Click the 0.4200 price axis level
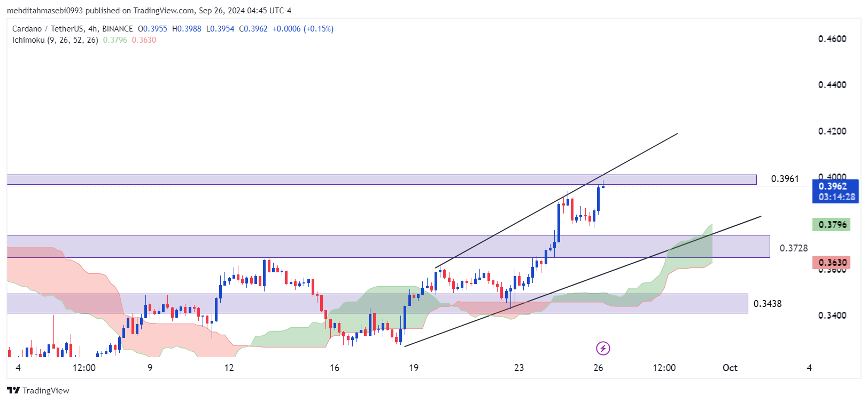 (x=832, y=131)
